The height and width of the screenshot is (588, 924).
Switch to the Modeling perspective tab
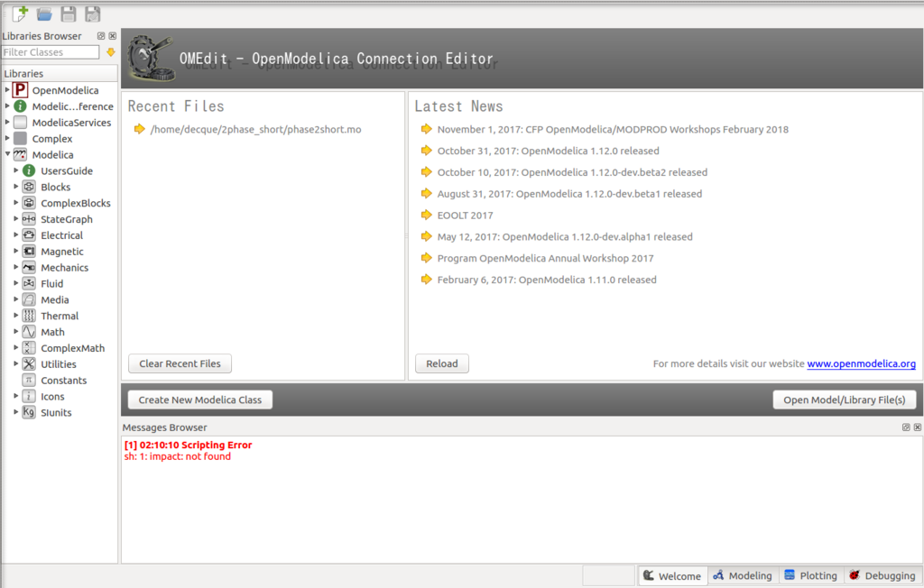(x=744, y=575)
